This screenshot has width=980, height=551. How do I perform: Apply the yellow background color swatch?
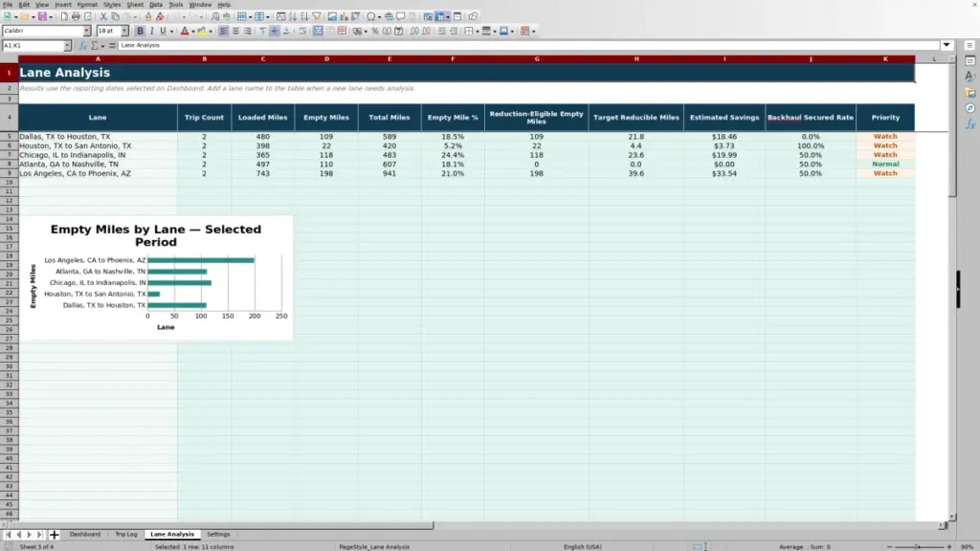coord(202,32)
